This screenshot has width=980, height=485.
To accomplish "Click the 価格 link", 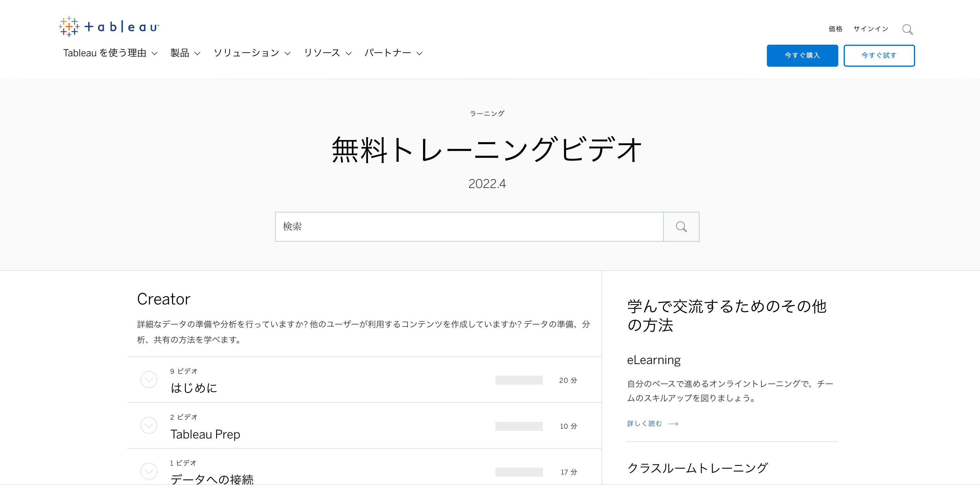I will coord(835,29).
